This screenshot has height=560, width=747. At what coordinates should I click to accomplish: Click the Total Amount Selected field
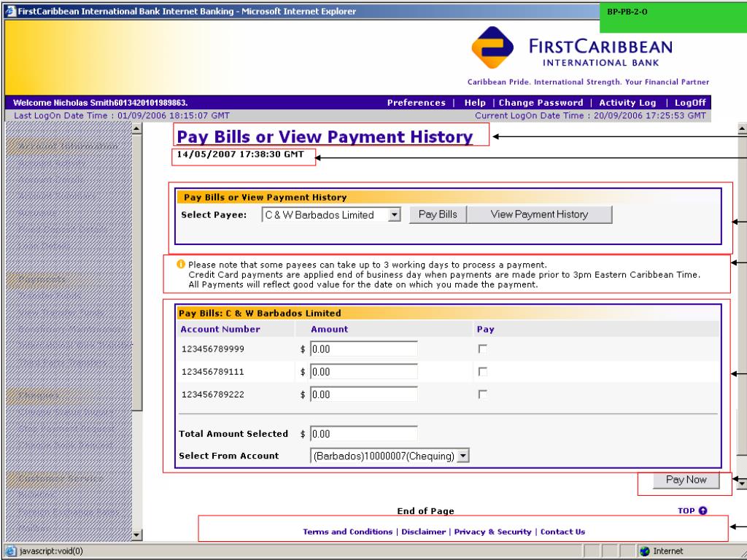364,434
